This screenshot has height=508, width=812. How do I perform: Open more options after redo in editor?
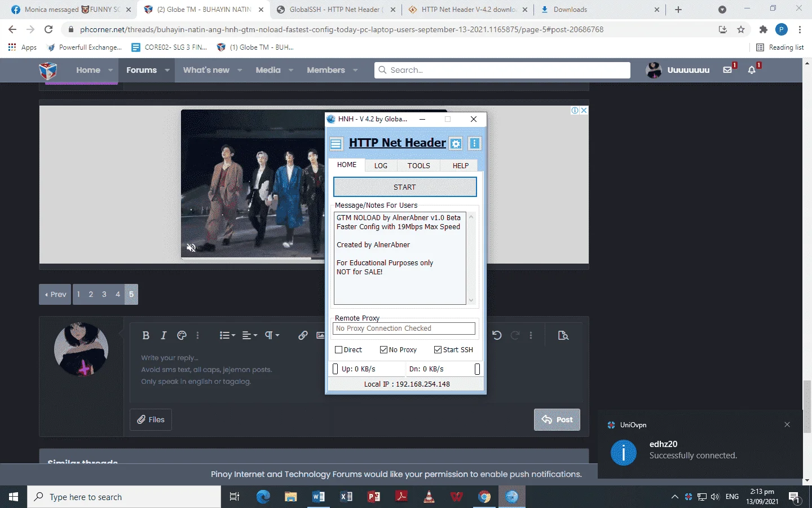pyautogui.click(x=531, y=335)
